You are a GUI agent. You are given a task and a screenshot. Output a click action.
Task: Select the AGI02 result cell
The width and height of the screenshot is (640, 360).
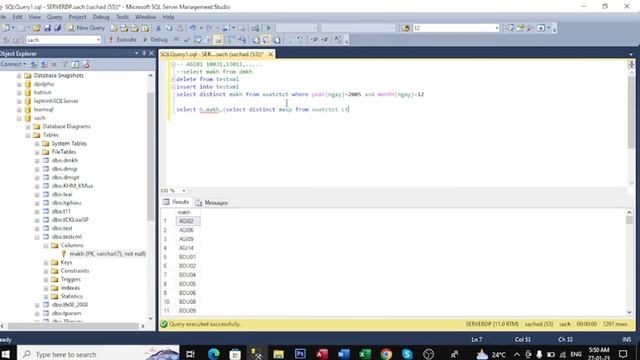[x=188, y=221]
